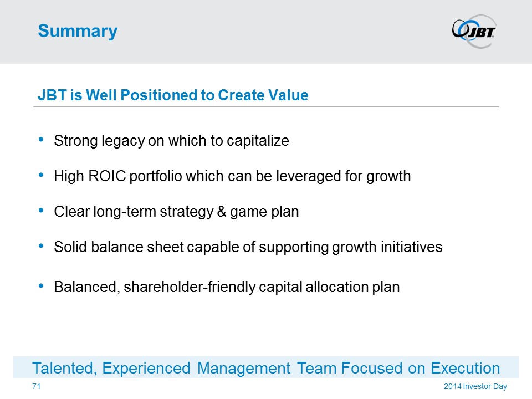Click the bullet dot before 'Strong legacy'

[x=43, y=140]
